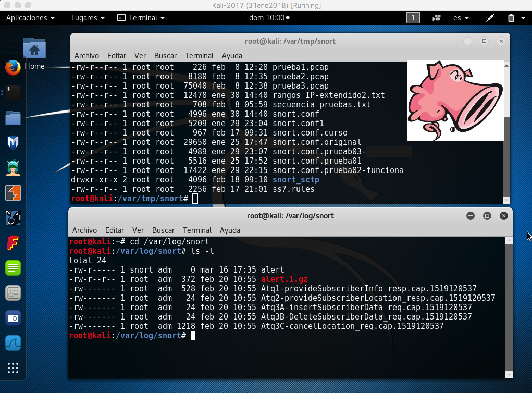Viewport: 532px width, 393px height.
Task: Open Buscar menu in /var/log/snort terminal
Action: point(163,230)
